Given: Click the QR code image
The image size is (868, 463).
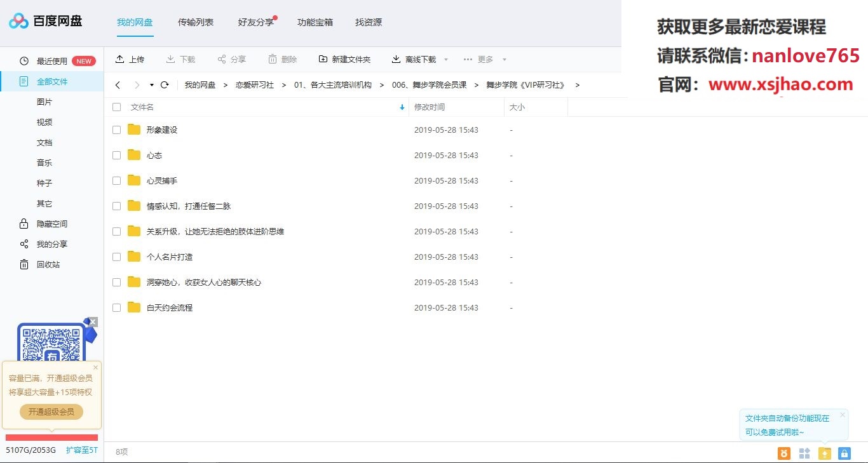Looking at the screenshot, I should pyautogui.click(x=51, y=343).
